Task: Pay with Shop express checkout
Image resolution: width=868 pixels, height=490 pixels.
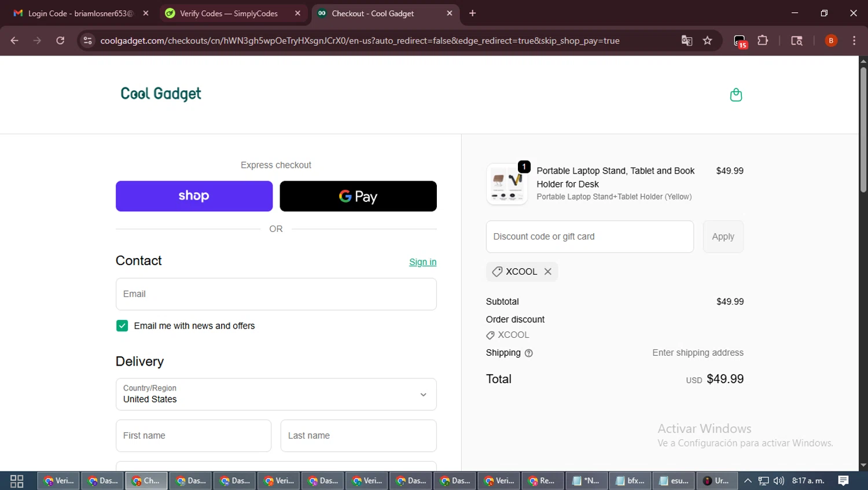Action: 194,196
